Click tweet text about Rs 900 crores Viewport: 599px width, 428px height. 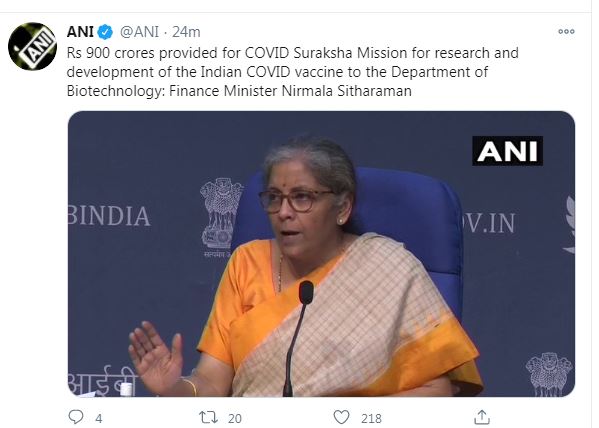pyautogui.click(x=293, y=72)
